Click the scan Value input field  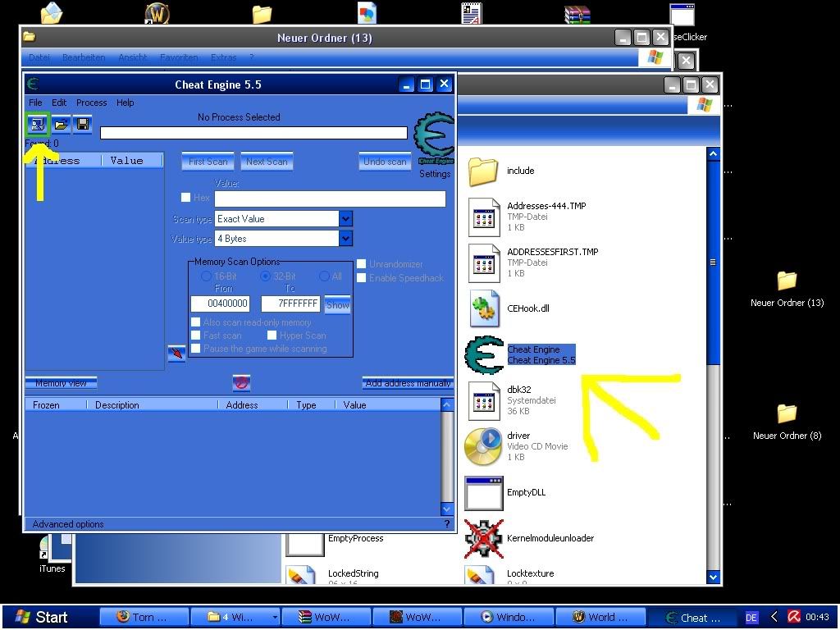click(x=330, y=199)
